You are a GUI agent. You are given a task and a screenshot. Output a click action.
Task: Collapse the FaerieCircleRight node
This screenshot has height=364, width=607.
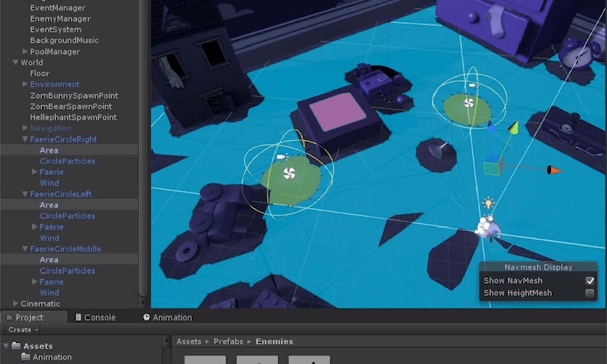click(25, 139)
